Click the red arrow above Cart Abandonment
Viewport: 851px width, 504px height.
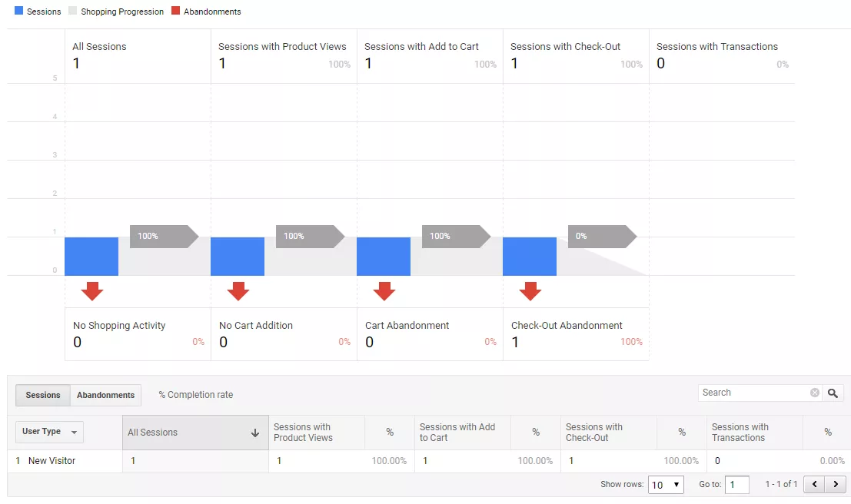[x=384, y=291]
